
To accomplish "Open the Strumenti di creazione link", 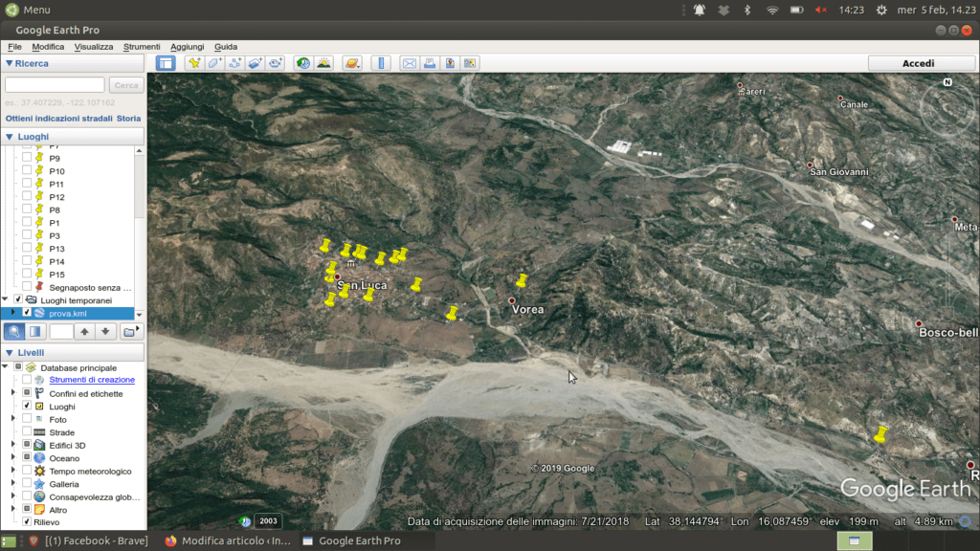I will pyautogui.click(x=92, y=380).
